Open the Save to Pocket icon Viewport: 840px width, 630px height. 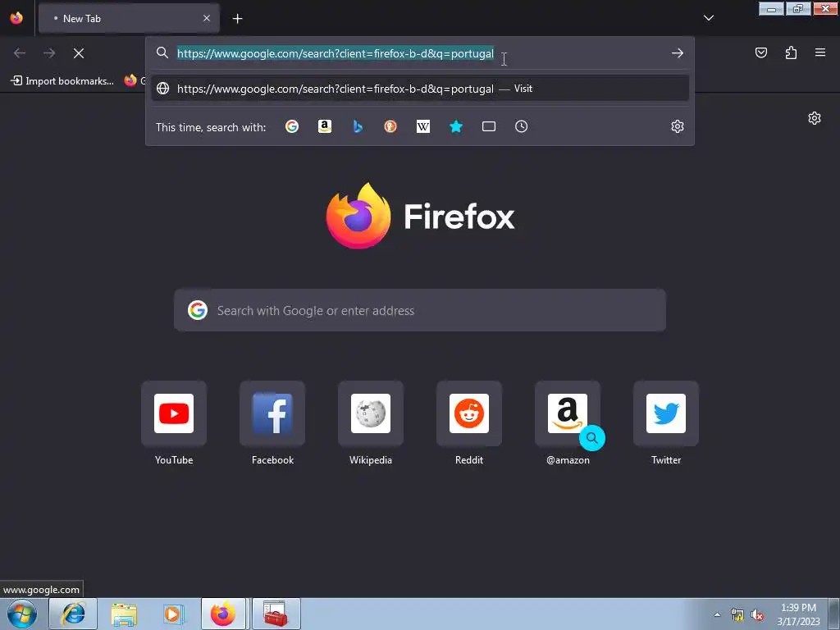(x=760, y=52)
